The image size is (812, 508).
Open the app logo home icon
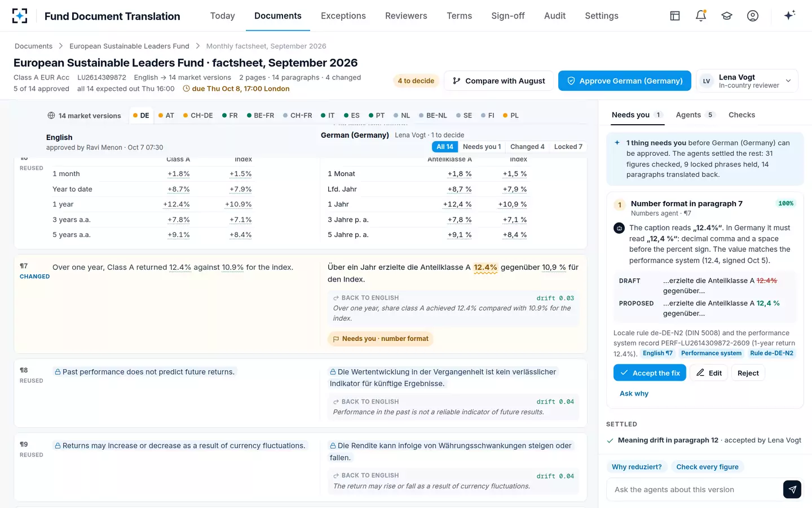tap(20, 16)
